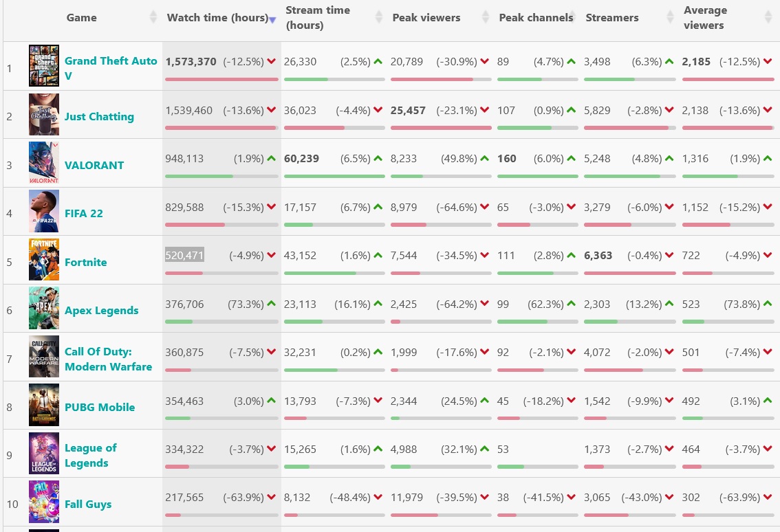780x532 pixels.
Task: Select PUBG Mobile watch time 354,463
Action: 184,401
